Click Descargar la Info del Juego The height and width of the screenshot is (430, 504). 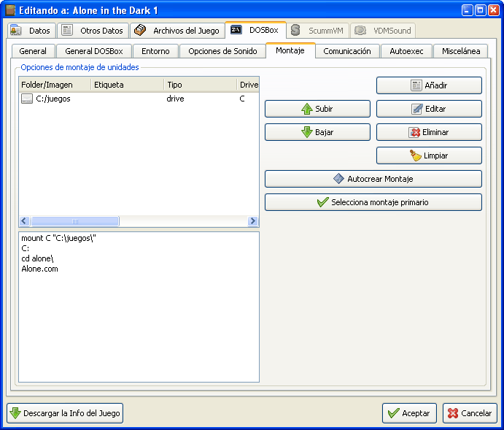[x=65, y=413]
